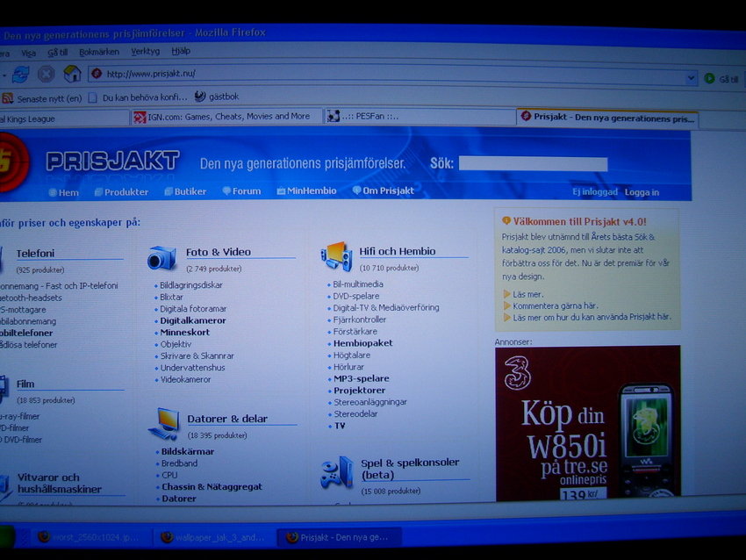Open the address bar history dropdown arrow
This screenshot has width=746, height=560.
pyautogui.click(x=691, y=77)
